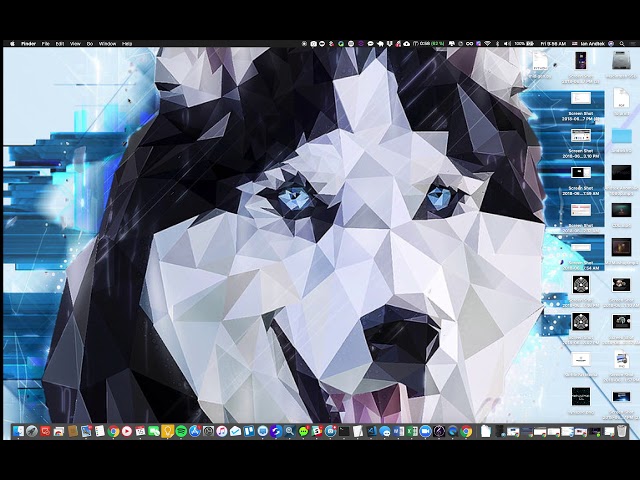
Task: Launch Terminal from the dock
Action: point(344,431)
